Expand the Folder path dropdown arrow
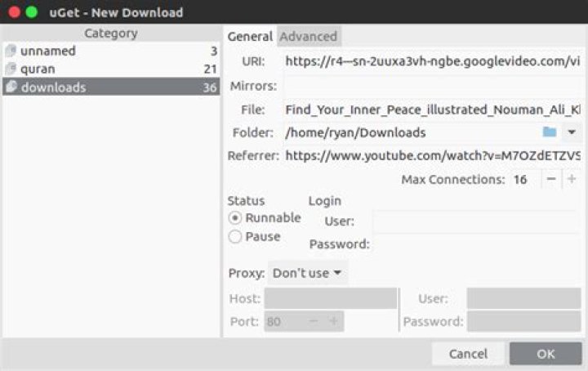Image resolution: width=588 pixels, height=371 pixels. point(572,132)
